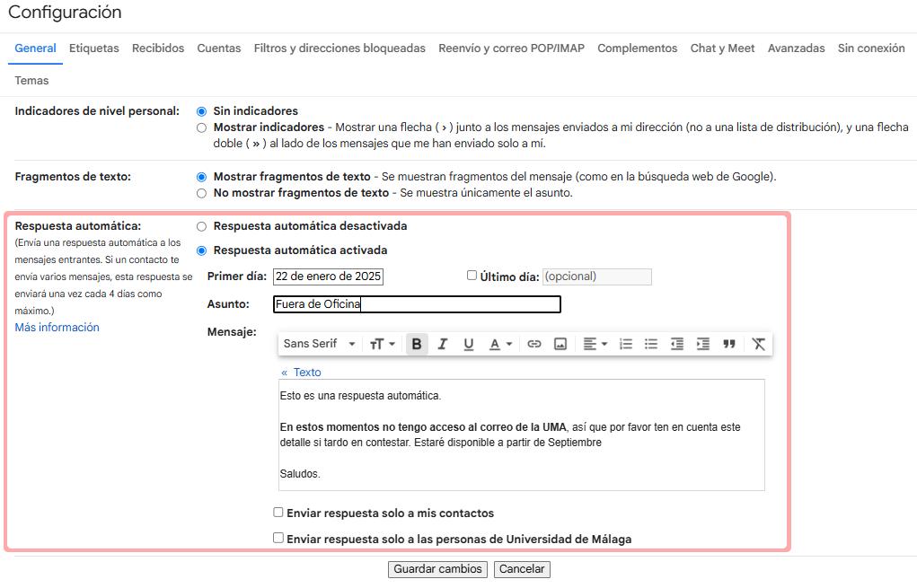
Task: Open Reenvío y correo POP/IMAP tab
Action: pyautogui.click(x=512, y=48)
